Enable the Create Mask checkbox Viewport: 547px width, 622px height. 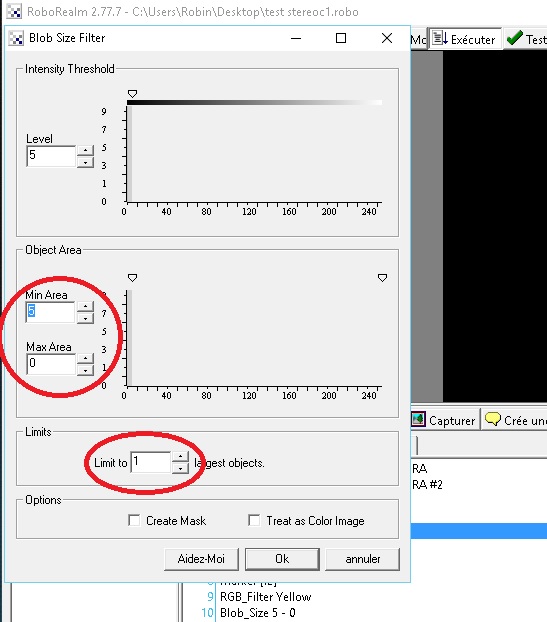(x=134, y=520)
